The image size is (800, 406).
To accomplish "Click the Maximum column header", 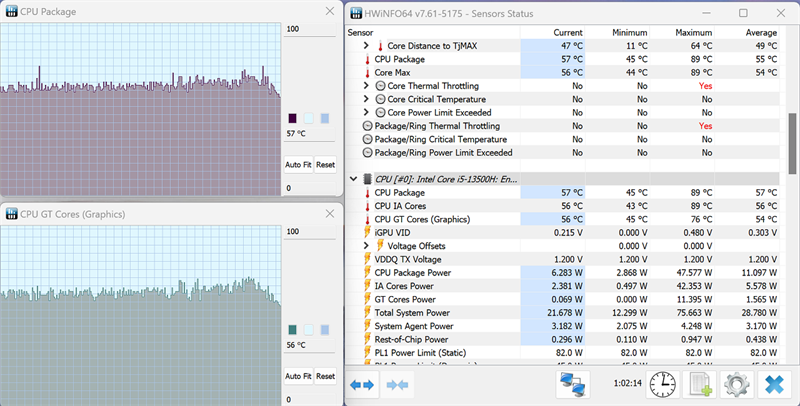I will coord(692,32).
